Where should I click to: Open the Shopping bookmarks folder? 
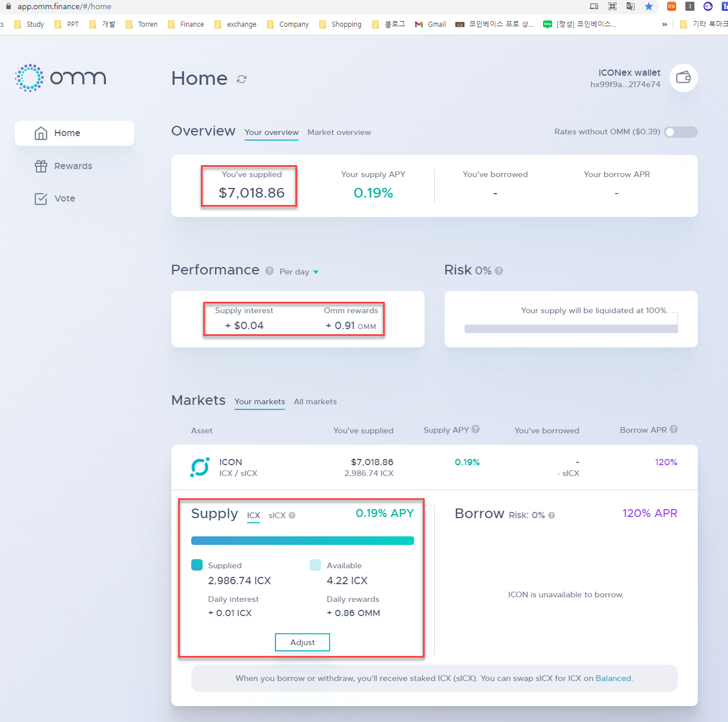(340, 24)
